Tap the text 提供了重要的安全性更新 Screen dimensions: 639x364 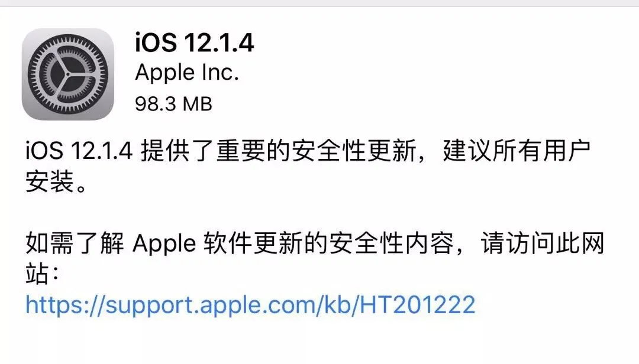click(x=279, y=151)
